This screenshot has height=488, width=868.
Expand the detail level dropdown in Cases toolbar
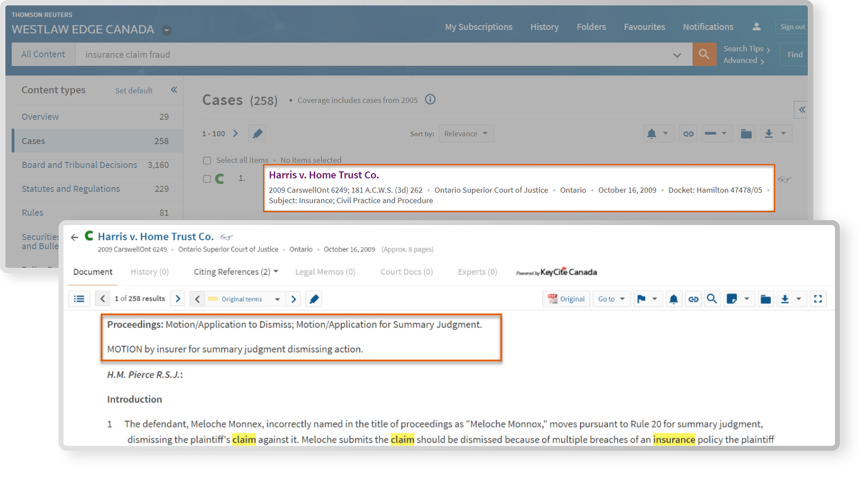coord(724,133)
